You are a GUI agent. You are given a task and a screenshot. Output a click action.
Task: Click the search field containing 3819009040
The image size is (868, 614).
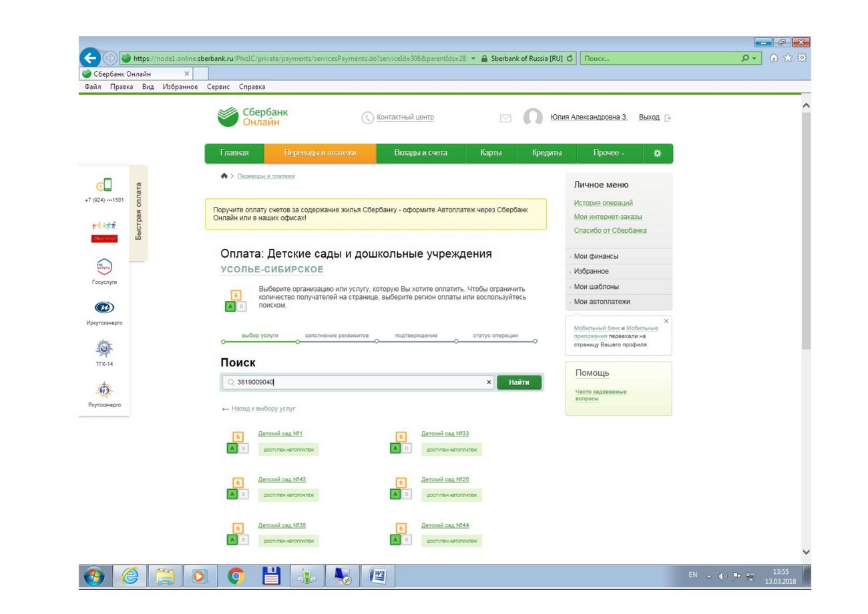pyautogui.click(x=359, y=382)
